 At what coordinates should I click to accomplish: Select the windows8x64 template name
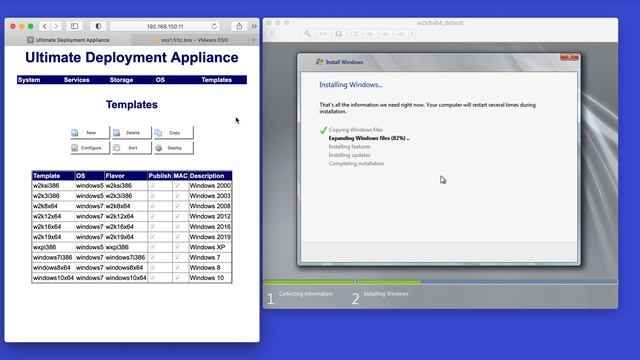[x=52, y=268]
